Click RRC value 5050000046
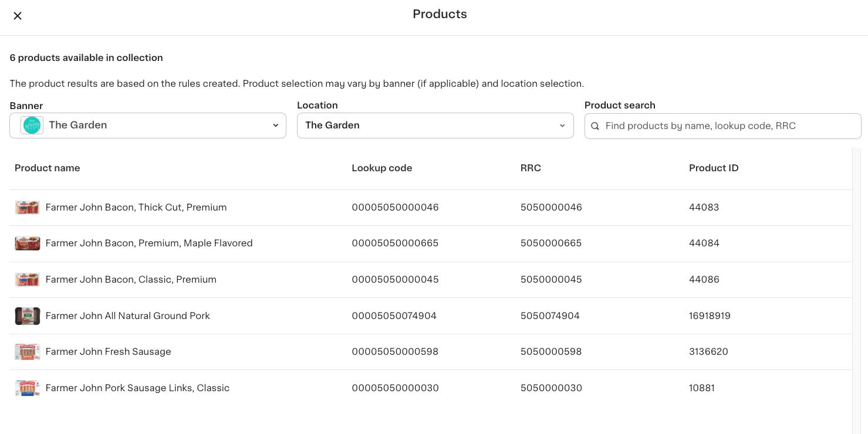Screen dimensions: 868x434 click(551, 208)
